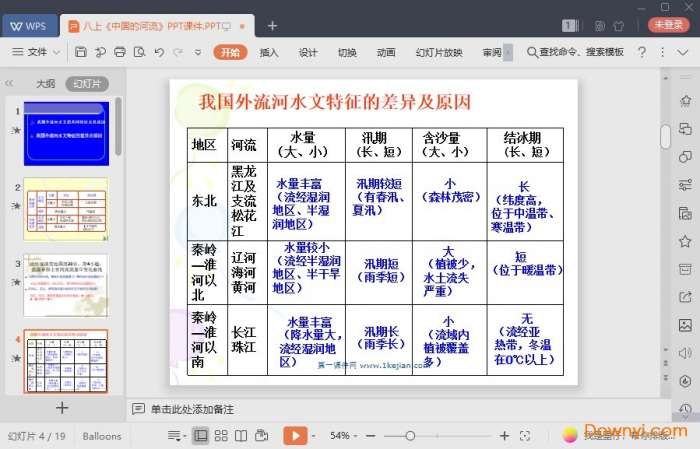700x449 pixels.
Task: Click the 东北 table cell
Action: tap(207, 201)
